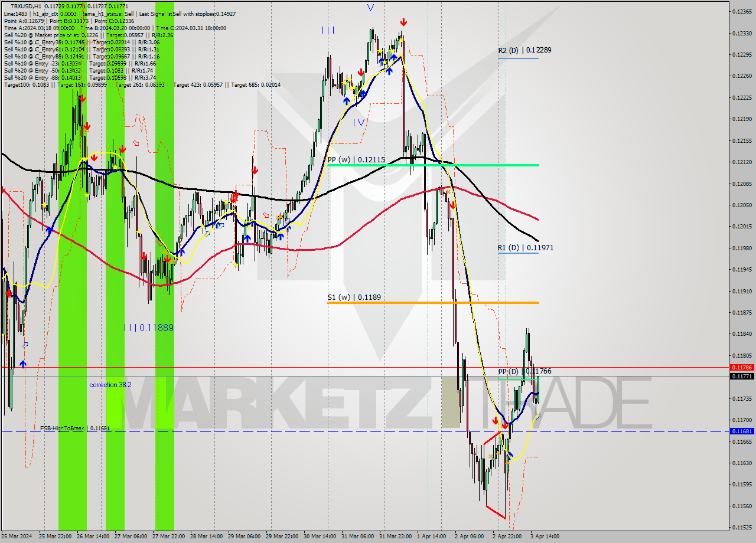The height and width of the screenshot is (543, 756).
Task: Click the 'R1 (D) | 0.11971' label
Action: [526, 248]
